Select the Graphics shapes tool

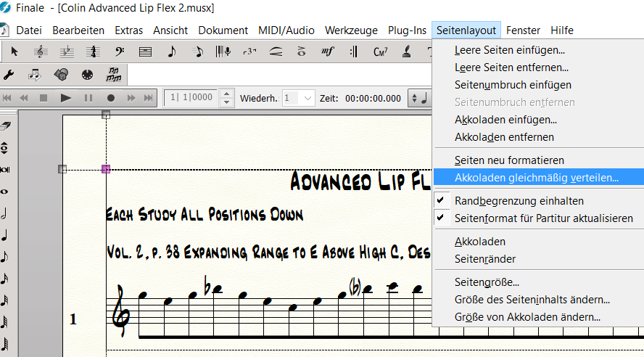[61, 75]
